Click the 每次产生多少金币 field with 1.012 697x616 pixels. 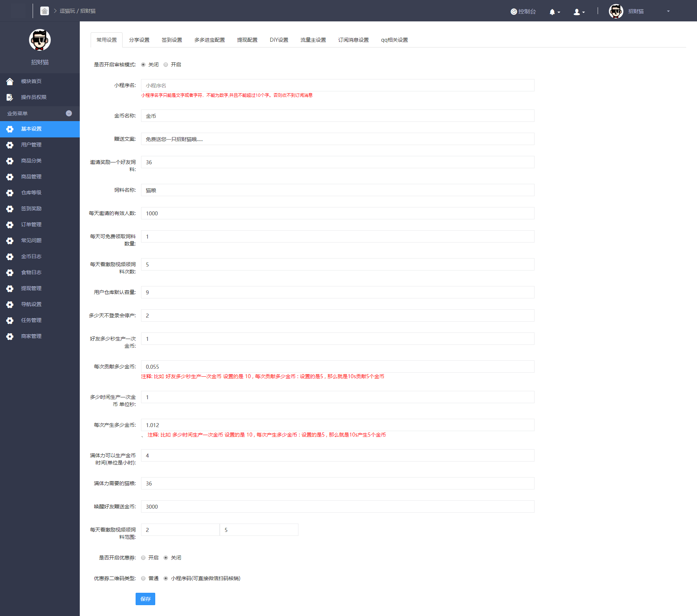point(338,425)
